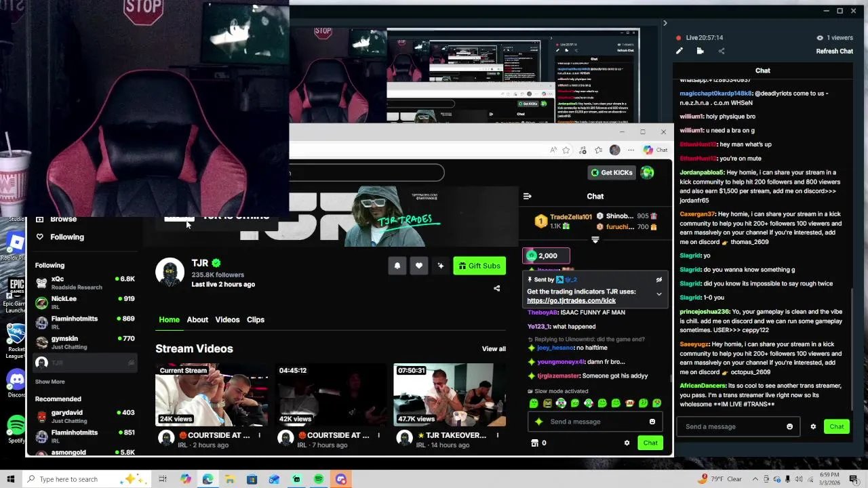Open chat settings gear in streaming panel
Screen dimensions: 868x488
click(x=813, y=426)
